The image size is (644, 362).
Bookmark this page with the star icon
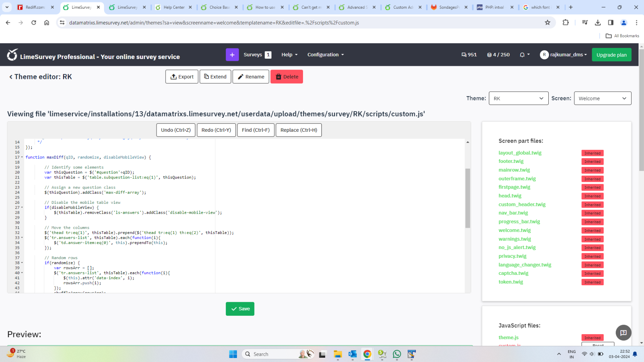click(548, 22)
